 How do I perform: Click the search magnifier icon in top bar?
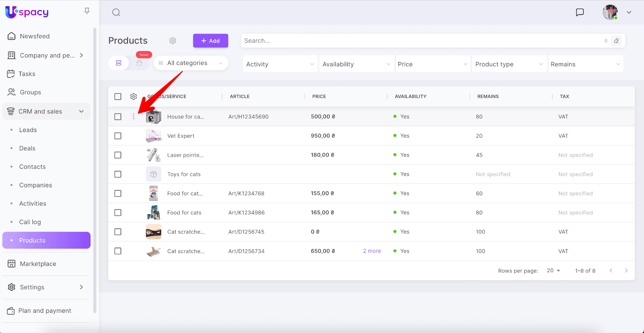[x=116, y=12]
